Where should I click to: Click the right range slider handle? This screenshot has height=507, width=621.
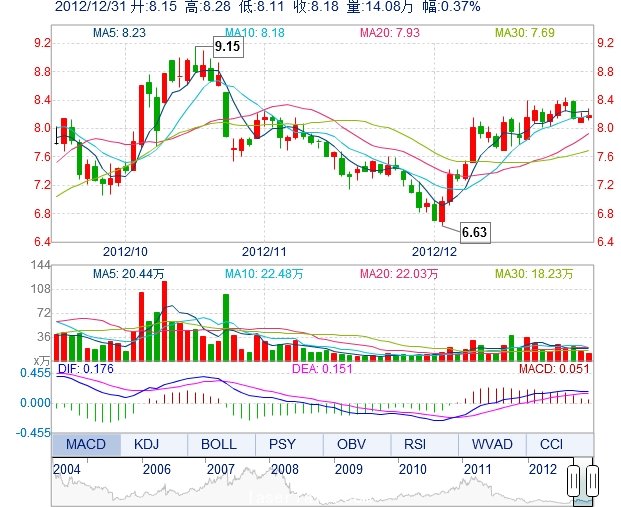click(591, 481)
